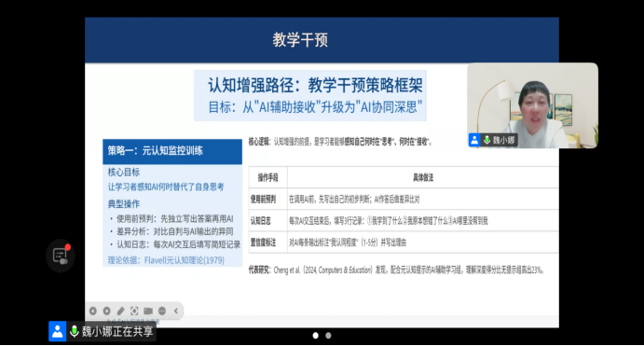The width and height of the screenshot is (644, 346).
Task: Click the 教学干预 slide title
Action: (x=300, y=40)
